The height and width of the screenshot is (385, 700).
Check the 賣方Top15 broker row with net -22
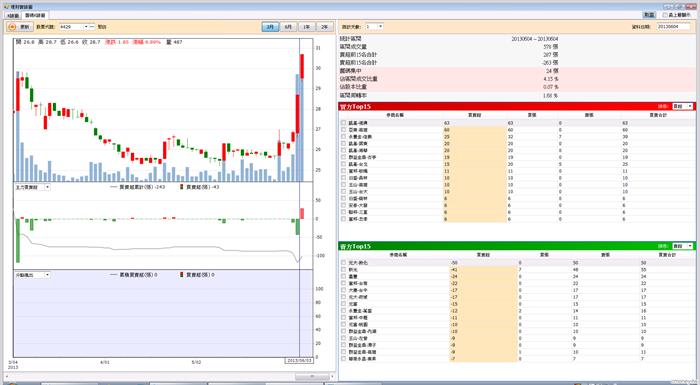[x=343, y=283]
